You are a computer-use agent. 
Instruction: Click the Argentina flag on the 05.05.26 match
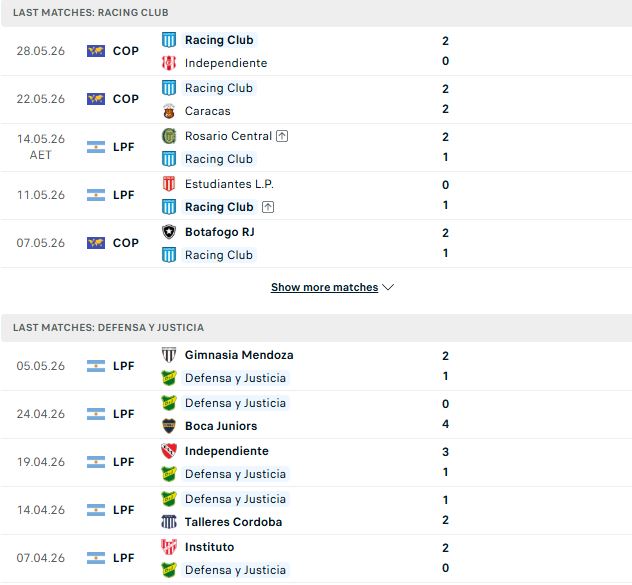pyautogui.click(x=96, y=366)
